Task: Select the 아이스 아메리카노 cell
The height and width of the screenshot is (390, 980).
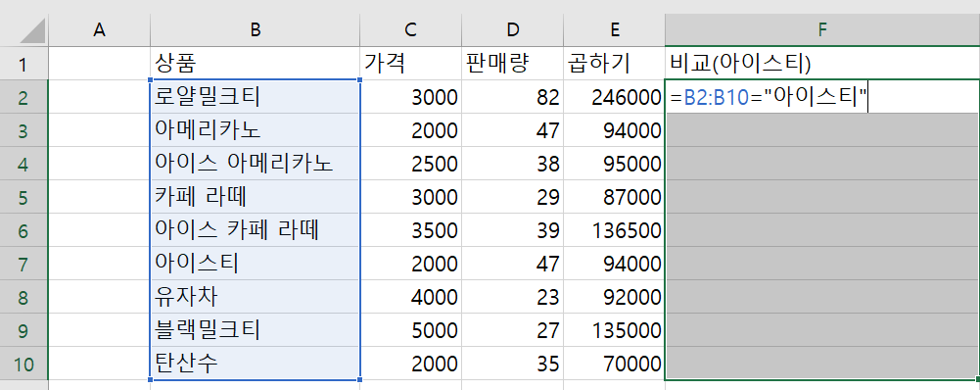Action: pyautogui.click(x=255, y=164)
